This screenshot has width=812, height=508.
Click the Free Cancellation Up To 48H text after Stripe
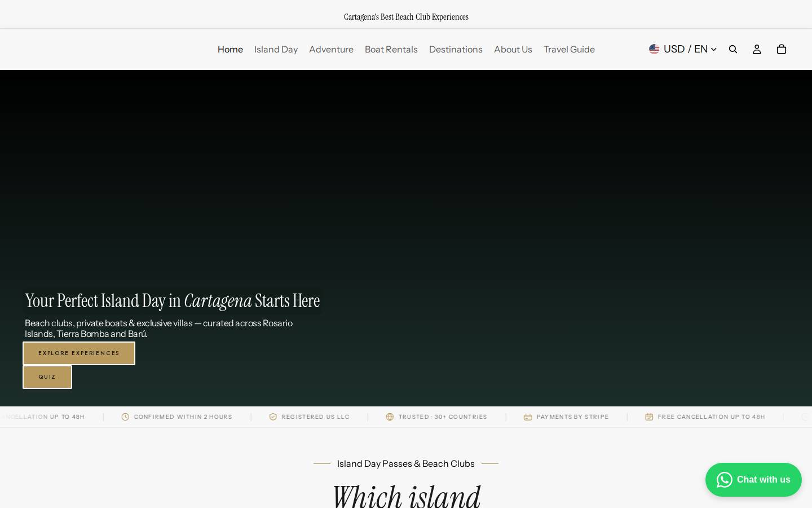(x=711, y=417)
